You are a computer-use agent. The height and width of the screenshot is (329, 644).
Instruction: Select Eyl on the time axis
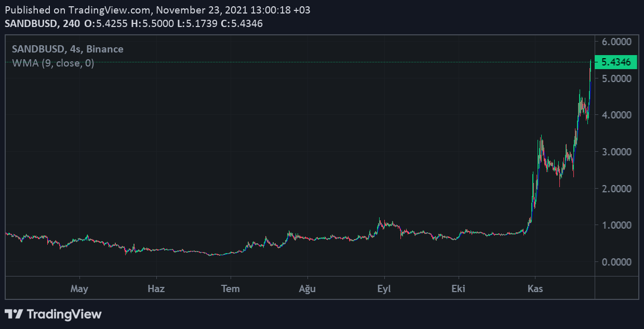point(384,289)
